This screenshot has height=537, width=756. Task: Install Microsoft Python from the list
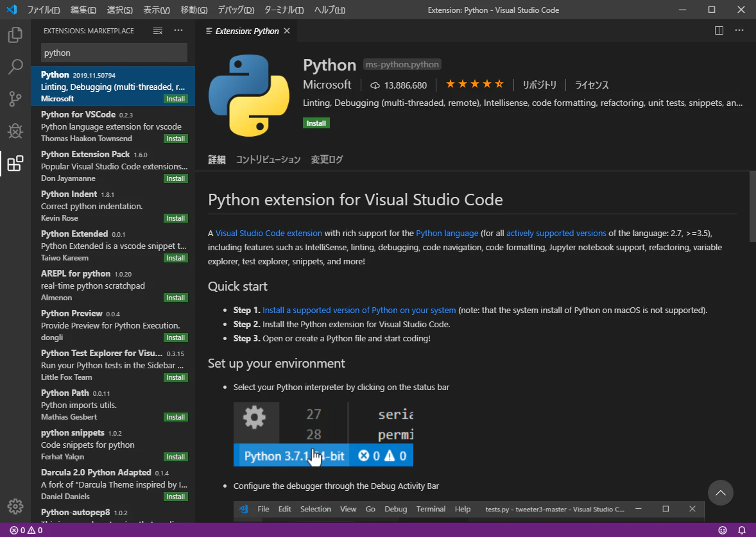pyautogui.click(x=175, y=99)
